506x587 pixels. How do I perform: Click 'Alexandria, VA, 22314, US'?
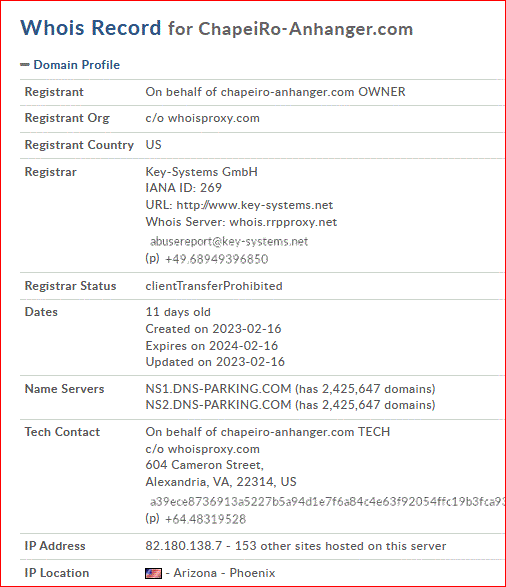coord(221,482)
